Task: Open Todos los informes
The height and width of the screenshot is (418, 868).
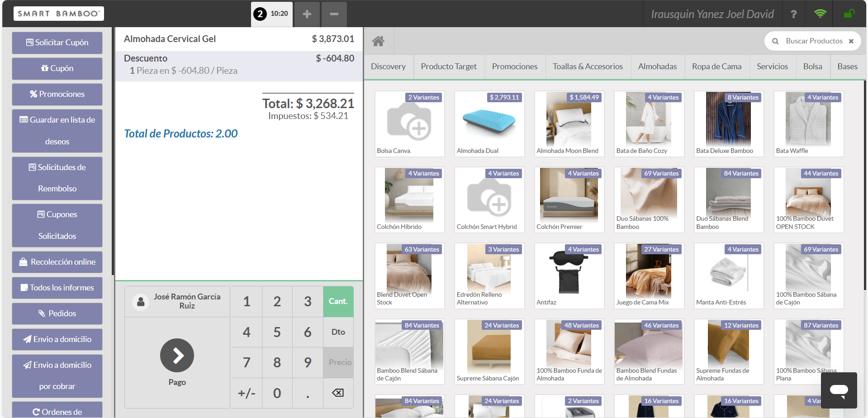Action: pyautogui.click(x=57, y=288)
